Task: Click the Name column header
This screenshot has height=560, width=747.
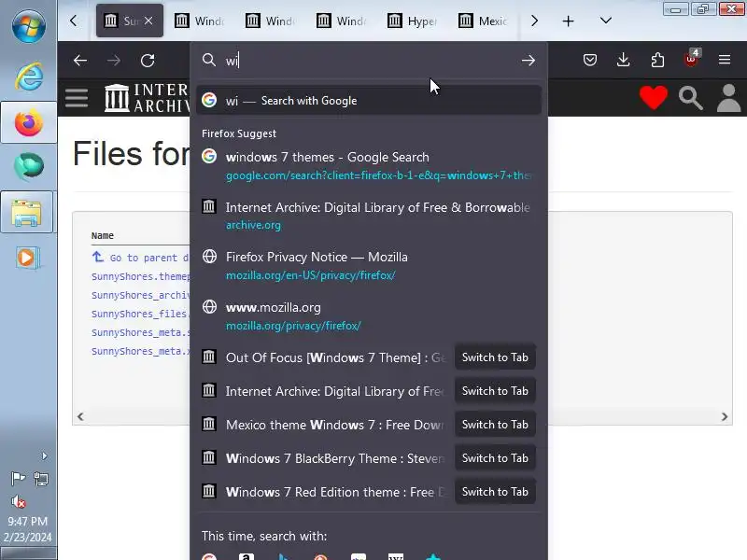Action: pyautogui.click(x=103, y=236)
